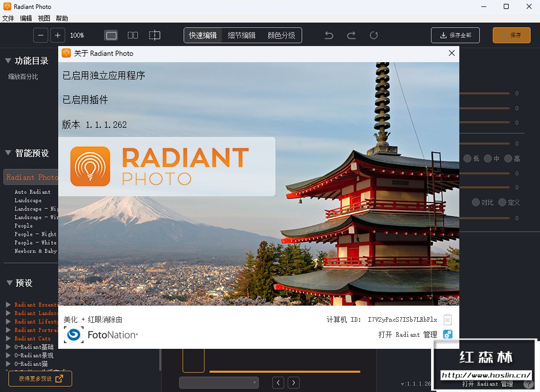Collapse the 功能目录 section
Screen dimensions: 540x392
click(8, 60)
